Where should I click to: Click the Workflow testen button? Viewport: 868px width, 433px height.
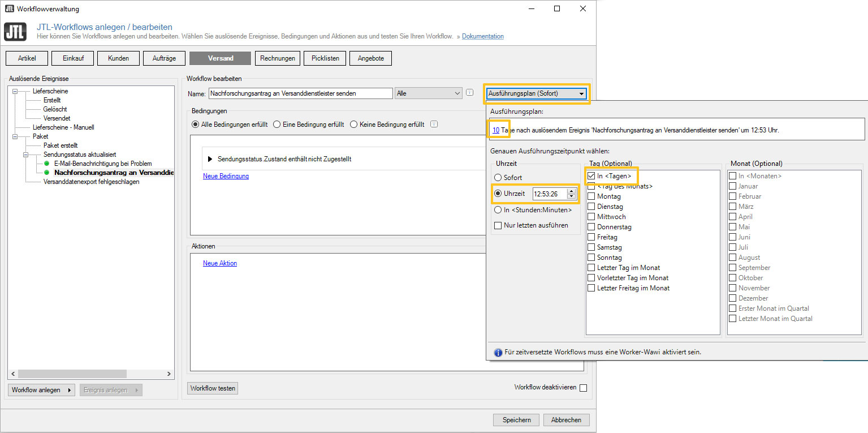[213, 388]
